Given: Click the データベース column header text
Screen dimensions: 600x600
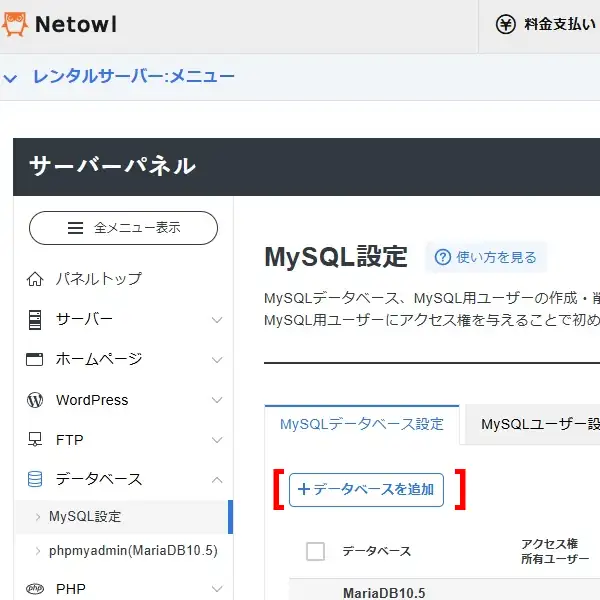Looking at the screenshot, I should (x=377, y=551).
